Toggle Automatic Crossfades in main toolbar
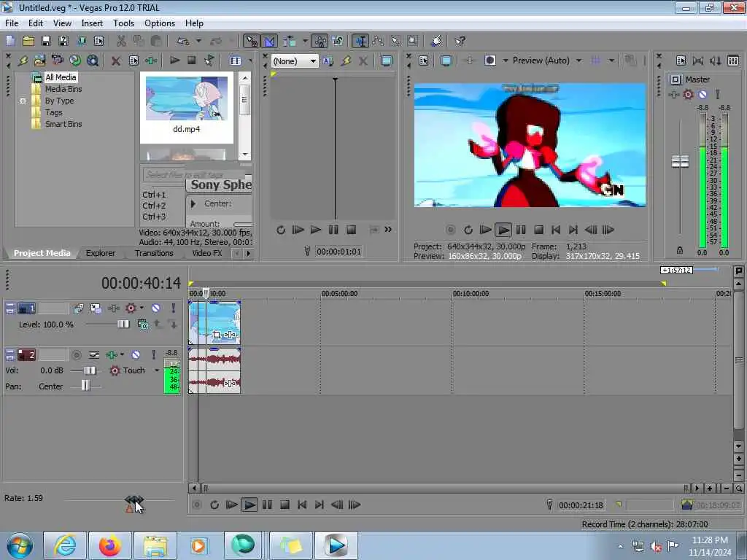The image size is (747, 560). (x=269, y=41)
